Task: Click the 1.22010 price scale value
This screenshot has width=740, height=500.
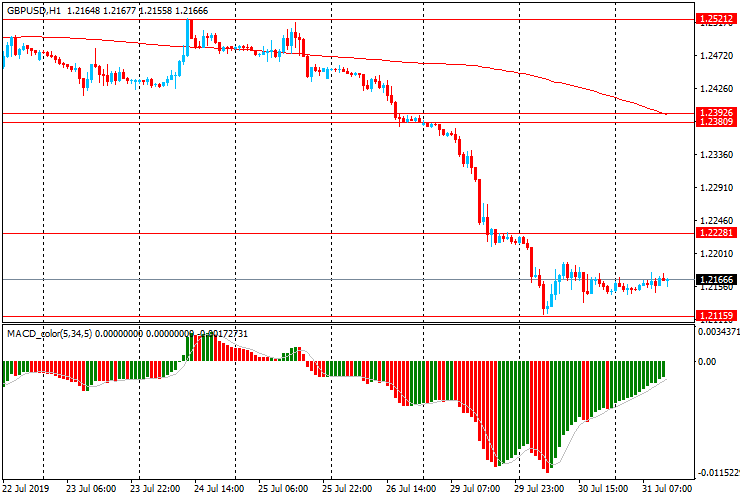Action: 716,254
